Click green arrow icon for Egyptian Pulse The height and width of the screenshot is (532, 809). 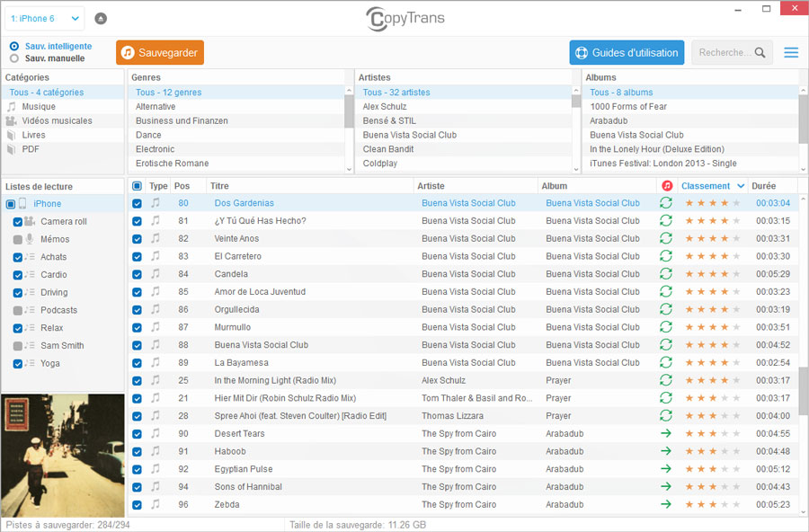[x=666, y=468]
